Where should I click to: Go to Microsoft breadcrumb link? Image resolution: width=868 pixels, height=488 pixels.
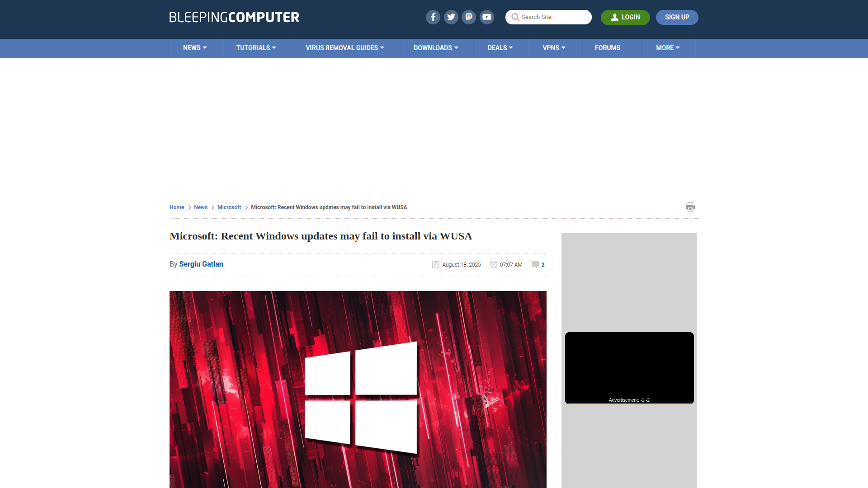(229, 207)
